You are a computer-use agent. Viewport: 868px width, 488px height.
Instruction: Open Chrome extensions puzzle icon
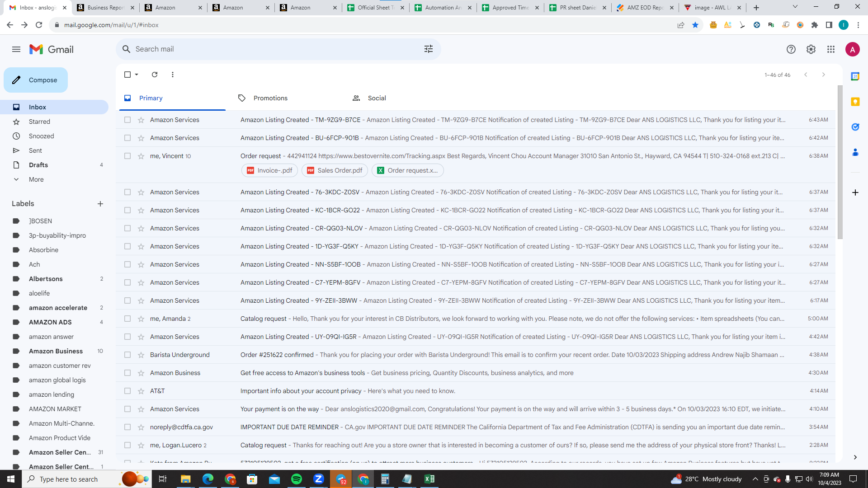pos(815,25)
